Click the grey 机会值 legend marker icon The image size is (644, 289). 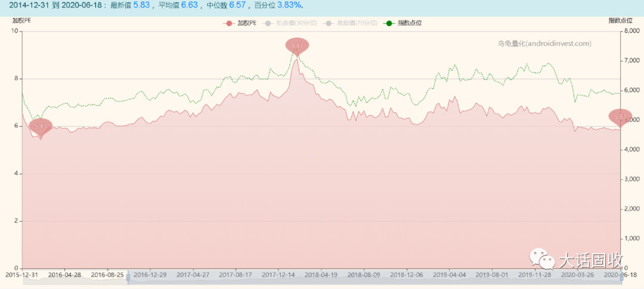(268, 23)
